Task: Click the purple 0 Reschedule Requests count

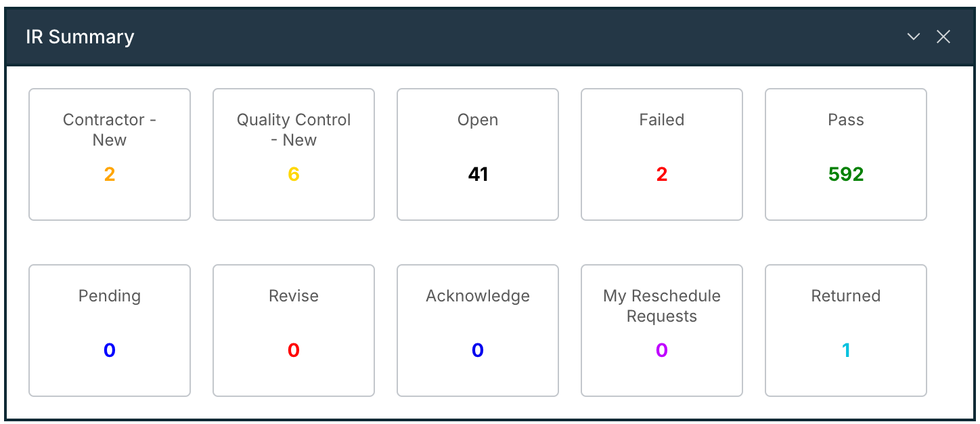Action: coord(662,351)
